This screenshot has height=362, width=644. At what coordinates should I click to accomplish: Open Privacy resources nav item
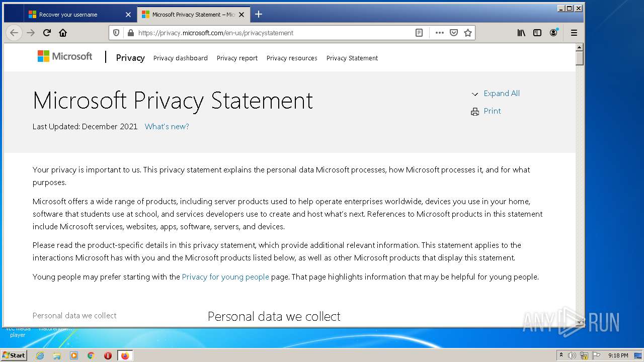coord(292,58)
